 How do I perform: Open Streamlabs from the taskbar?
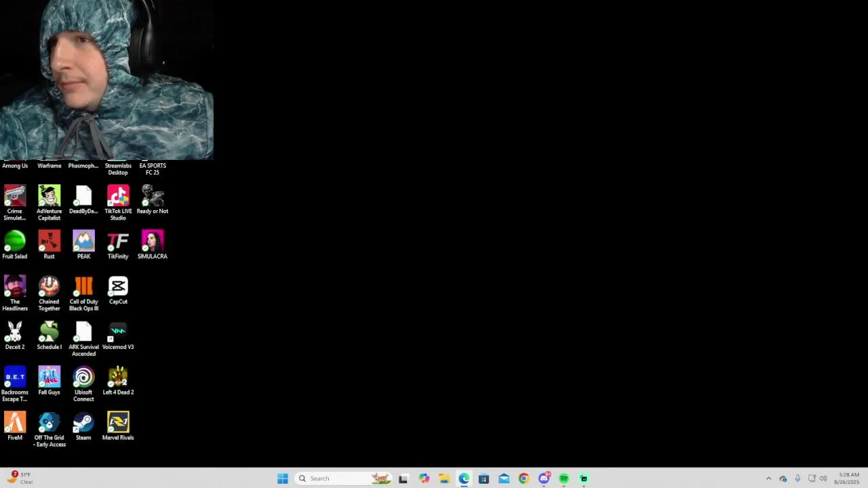[x=584, y=479]
